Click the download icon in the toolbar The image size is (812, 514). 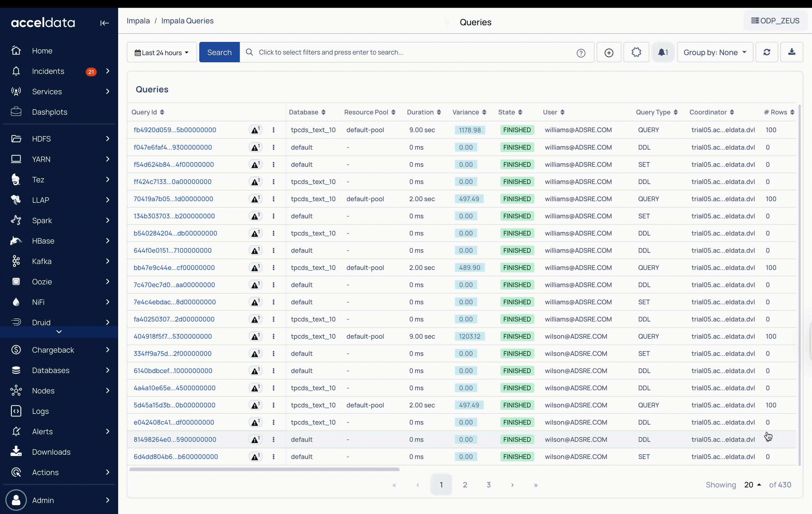(792, 52)
